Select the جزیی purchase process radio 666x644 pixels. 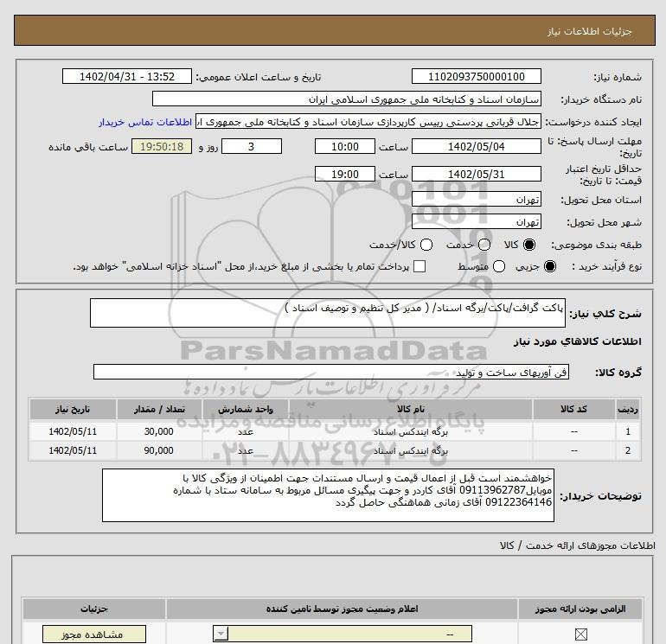(549, 266)
